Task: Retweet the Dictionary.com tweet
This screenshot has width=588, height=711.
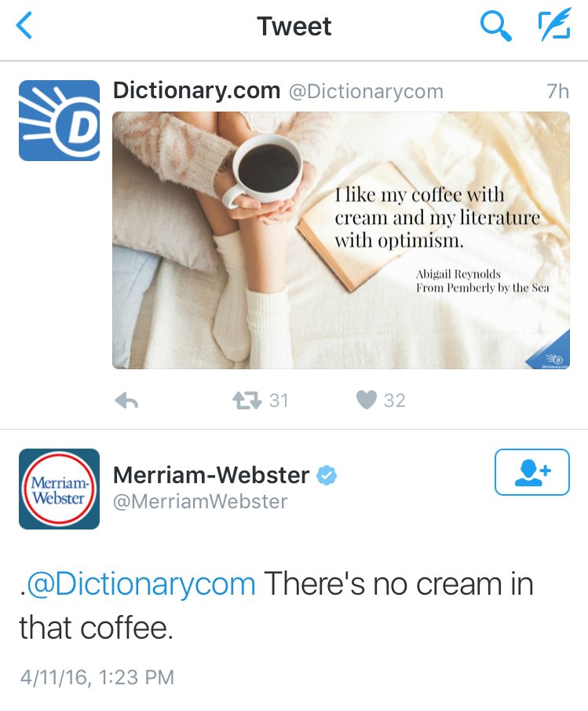Action: pos(247,401)
